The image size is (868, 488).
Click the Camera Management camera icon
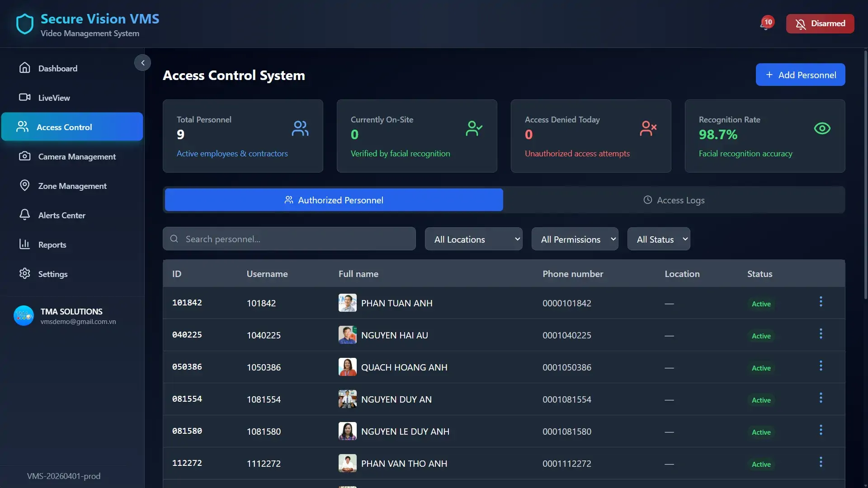click(x=25, y=156)
